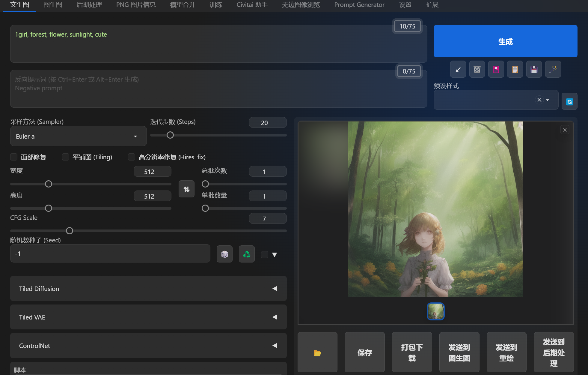Click the width number field 512
588x375 pixels.
(x=152, y=172)
